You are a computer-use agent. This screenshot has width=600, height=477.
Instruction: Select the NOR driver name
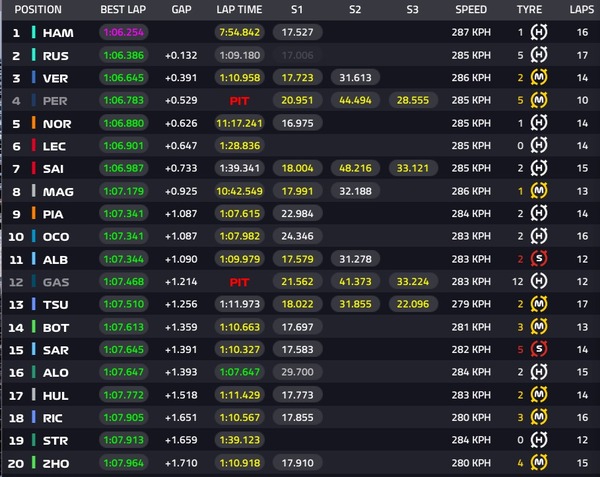pyautogui.click(x=57, y=124)
